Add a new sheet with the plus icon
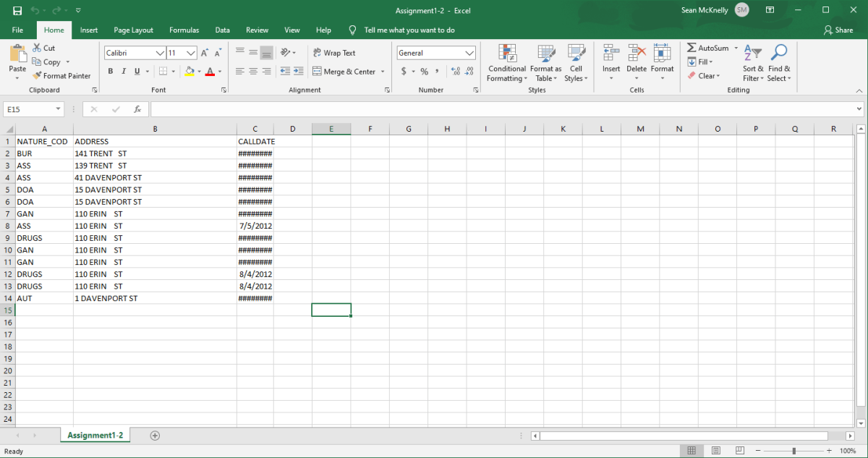 [155, 435]
